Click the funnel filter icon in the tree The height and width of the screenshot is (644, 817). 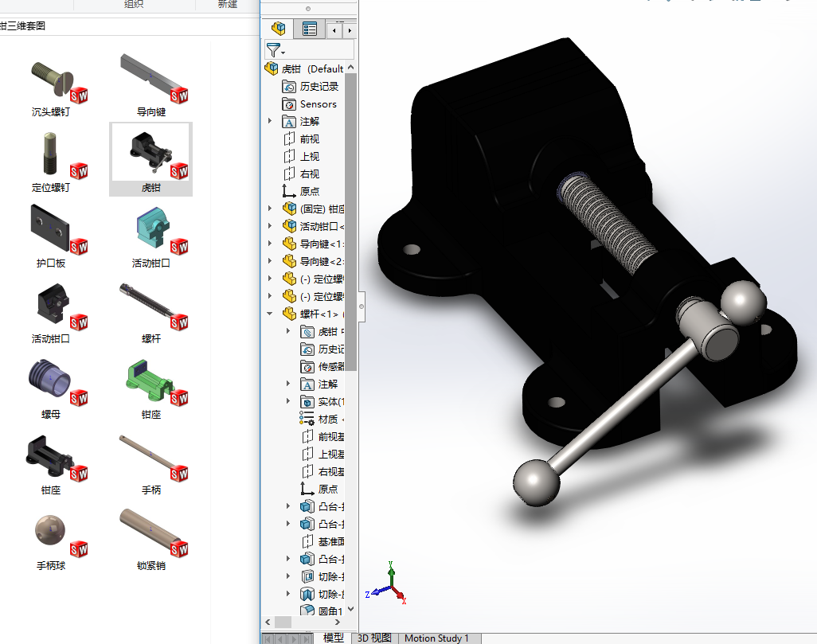(274, 50)
